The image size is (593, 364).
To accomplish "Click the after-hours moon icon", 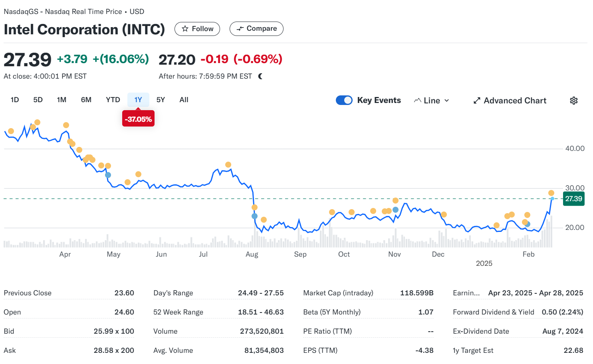I will click(260, 76).
